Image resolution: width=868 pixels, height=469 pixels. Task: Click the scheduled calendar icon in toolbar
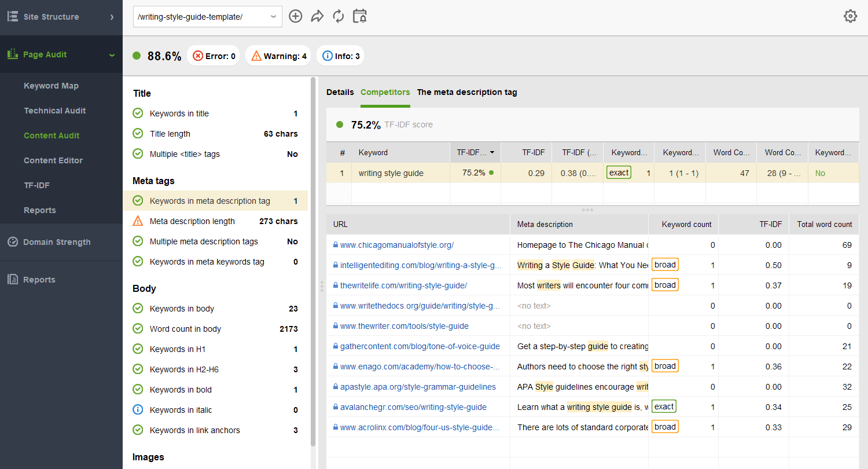(x=360, y=16)
